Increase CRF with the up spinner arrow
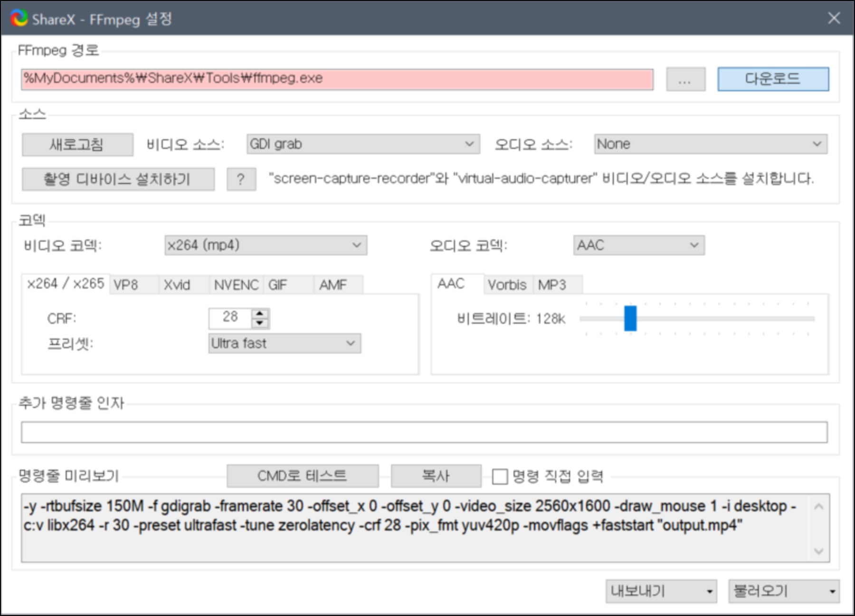Screen dimensions: 855x616 pos(260,313)
